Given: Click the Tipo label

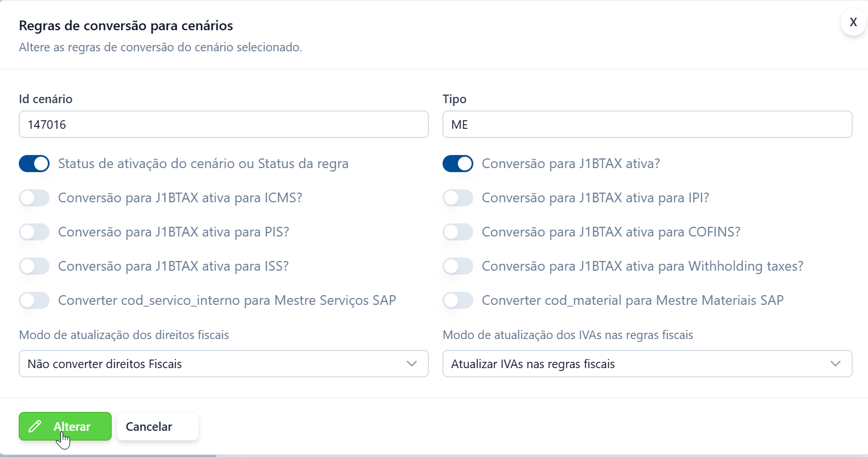Looking at the screenshot, I should (455, 99).
